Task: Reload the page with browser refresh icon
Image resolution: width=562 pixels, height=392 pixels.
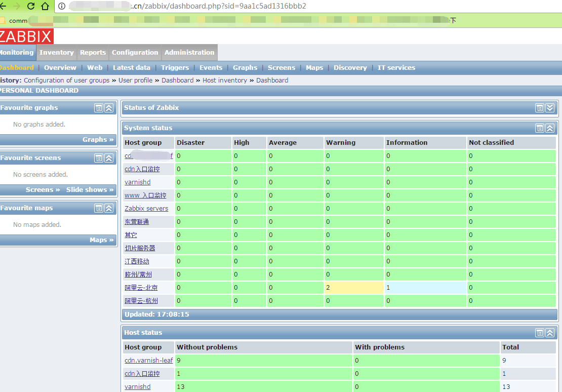Action: point(31,6)
